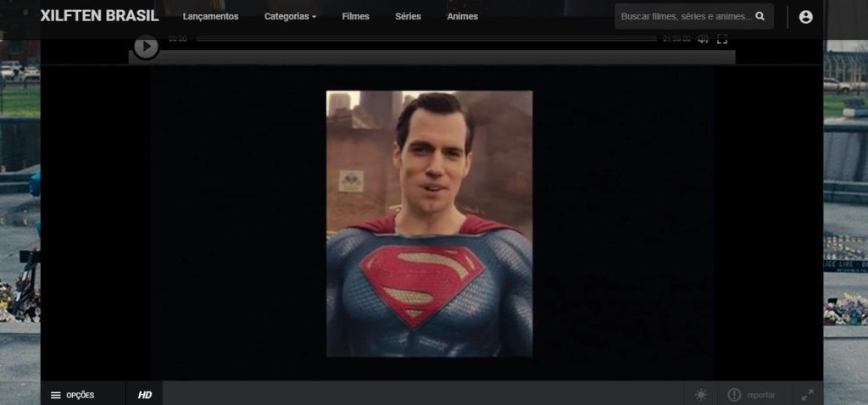Go to the Filmes section
868x405 pixels.
355,17
